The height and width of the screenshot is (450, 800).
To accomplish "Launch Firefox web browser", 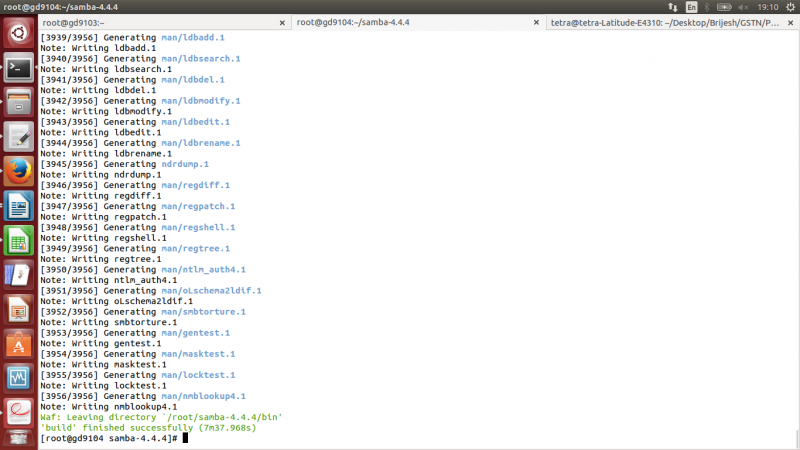I will (19, 171).
